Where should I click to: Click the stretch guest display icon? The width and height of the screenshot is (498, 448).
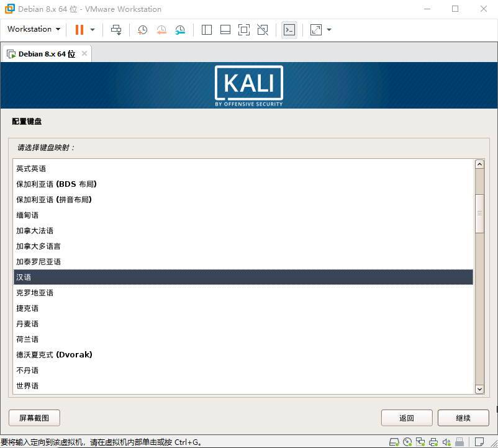pyautogui.click(x=315, y=30)
